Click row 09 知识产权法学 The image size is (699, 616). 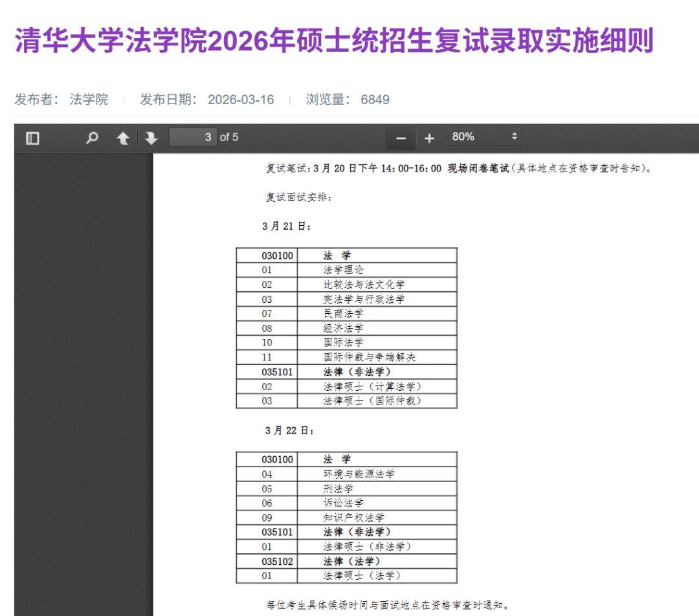[346, 518]
